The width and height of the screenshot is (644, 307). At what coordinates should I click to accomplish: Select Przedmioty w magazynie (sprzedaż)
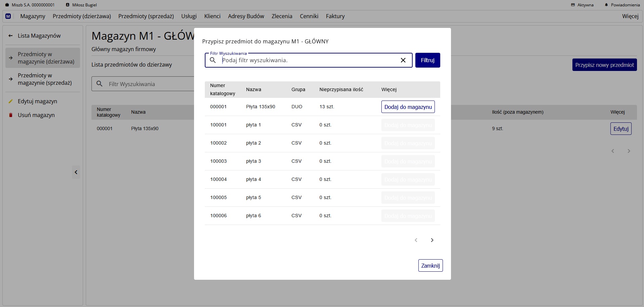(x=44, y=79)
